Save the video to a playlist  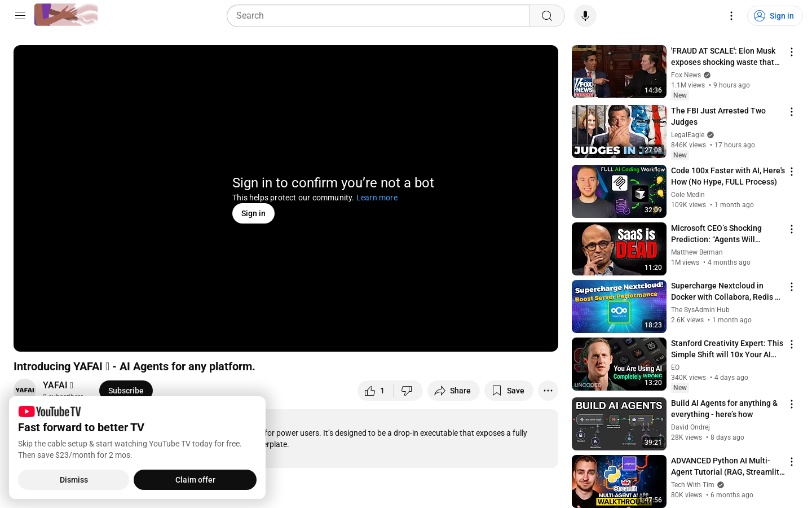(509, 391)
